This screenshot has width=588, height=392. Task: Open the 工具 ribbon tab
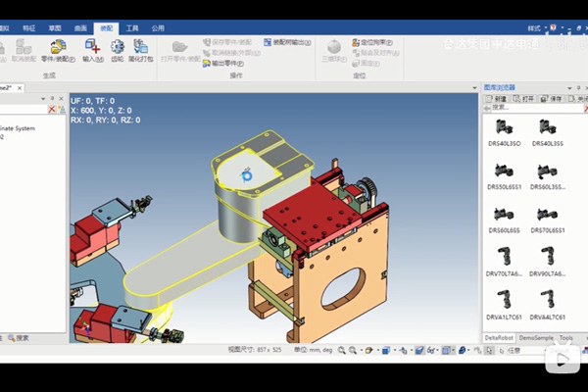tap(132, 28)
